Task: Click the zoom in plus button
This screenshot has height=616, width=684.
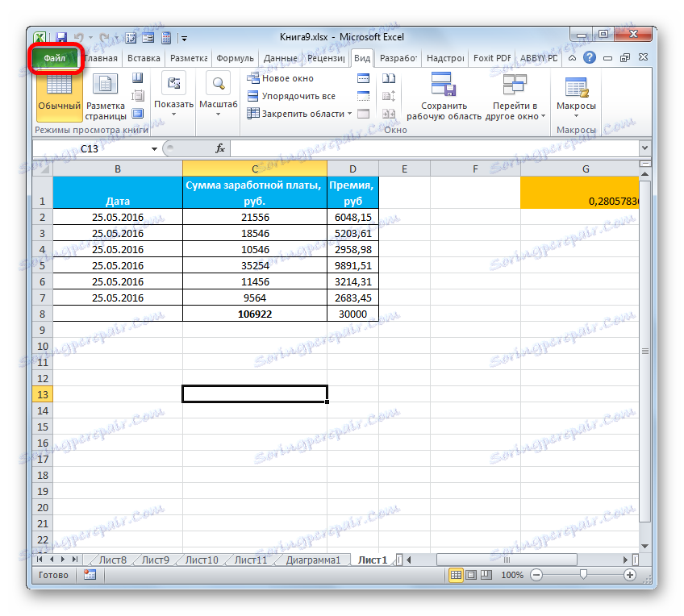Action: pos(629,575)
